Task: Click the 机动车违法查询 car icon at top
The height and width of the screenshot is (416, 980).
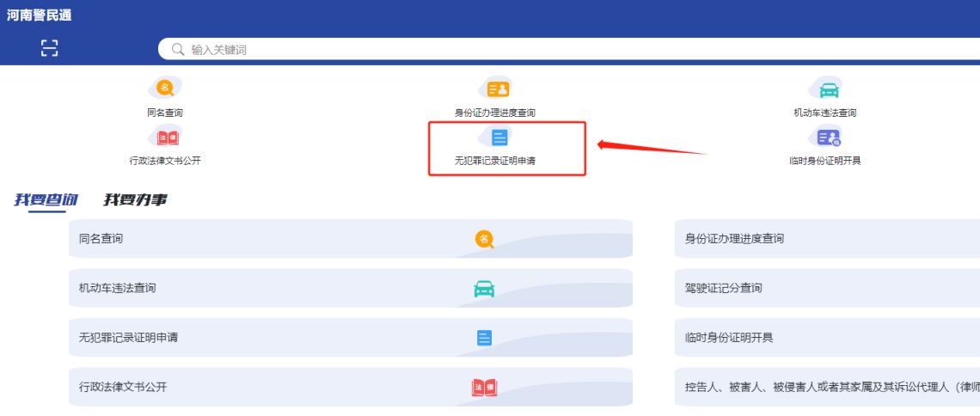Action: click(x=825, y=89)
